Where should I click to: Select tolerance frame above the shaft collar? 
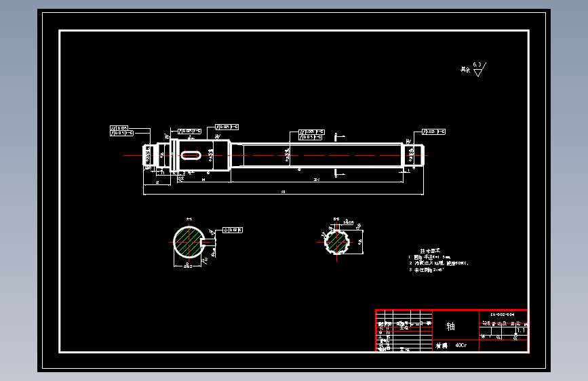[189, 132]
